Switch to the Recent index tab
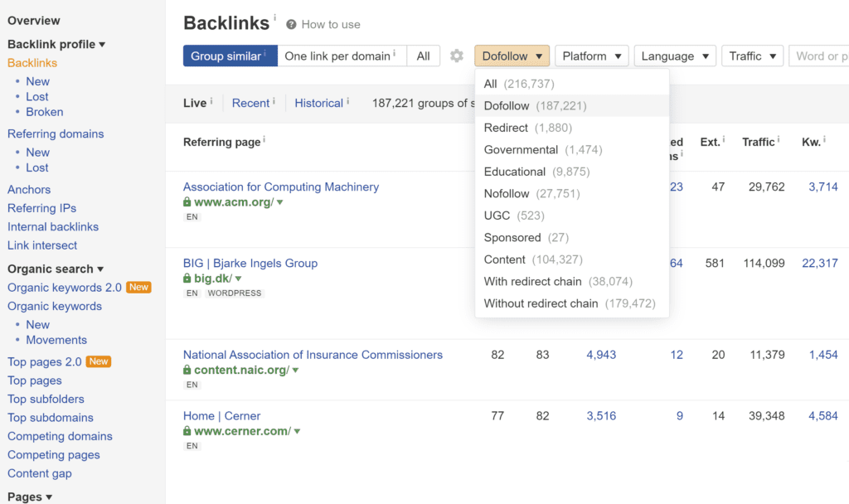Viewport: 849px width, 504px height. tap(250, 103)
